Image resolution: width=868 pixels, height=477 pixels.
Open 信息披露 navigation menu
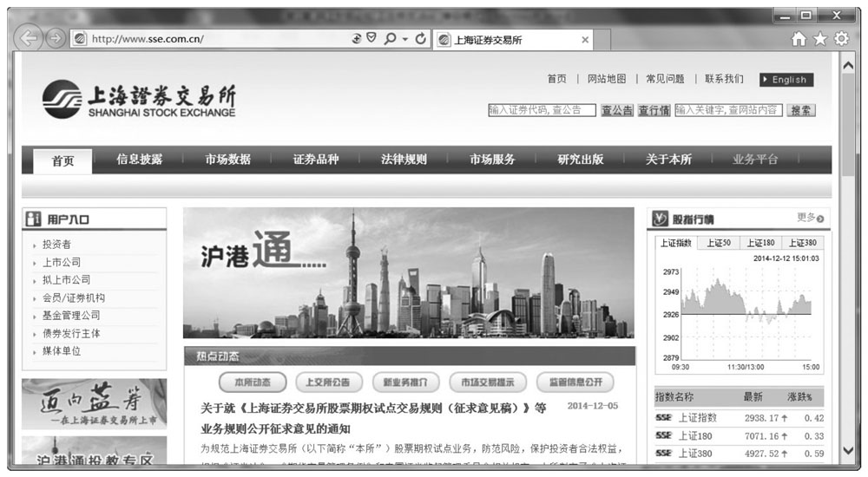tap(140, 160)
